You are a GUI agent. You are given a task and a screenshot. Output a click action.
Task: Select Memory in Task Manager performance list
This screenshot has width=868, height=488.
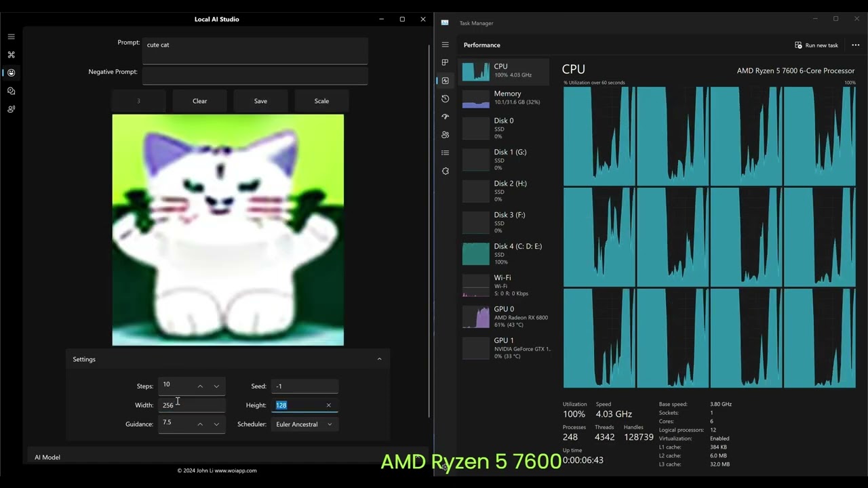505,98
